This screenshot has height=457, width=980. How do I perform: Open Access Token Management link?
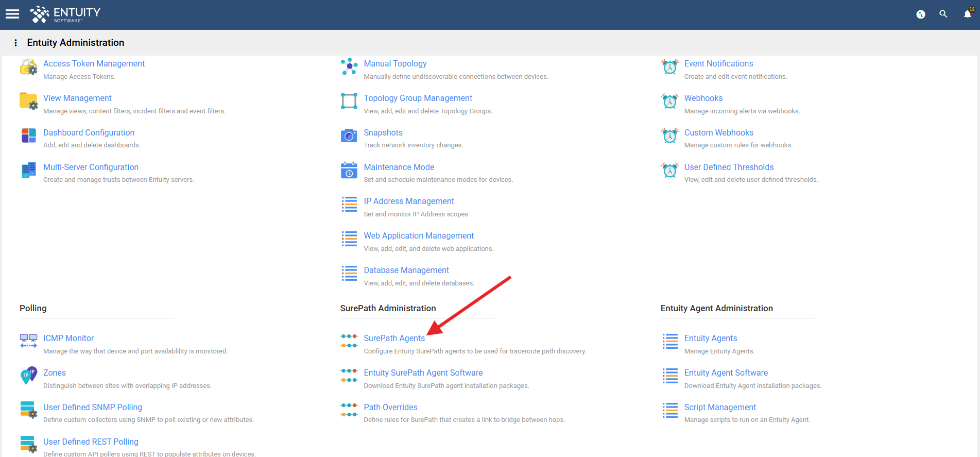click(94, 63)
